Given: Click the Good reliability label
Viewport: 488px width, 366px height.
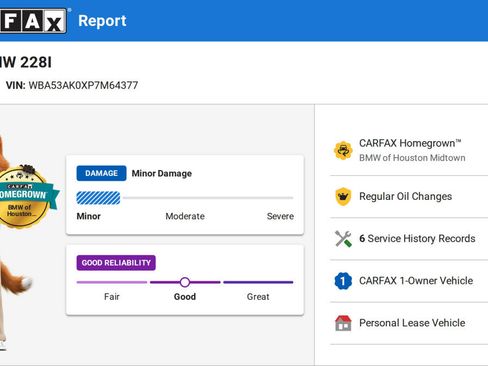Looking at the screenshot, I should click(185, 297).
